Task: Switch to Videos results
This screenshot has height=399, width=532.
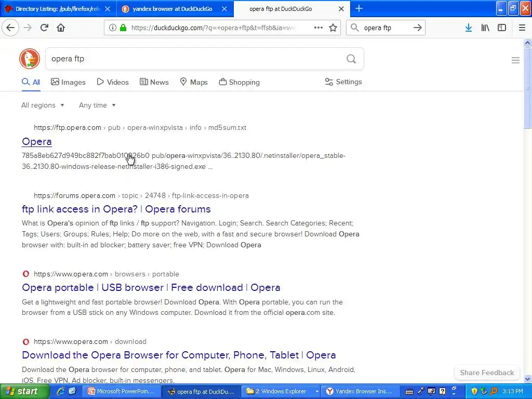Action: 113,82
